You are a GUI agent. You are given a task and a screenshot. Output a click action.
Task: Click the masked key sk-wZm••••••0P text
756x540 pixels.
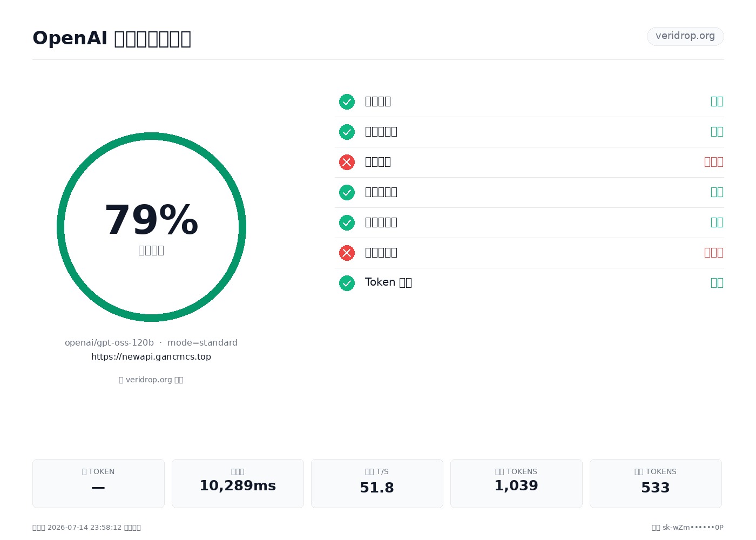click(x=693, y=528)
